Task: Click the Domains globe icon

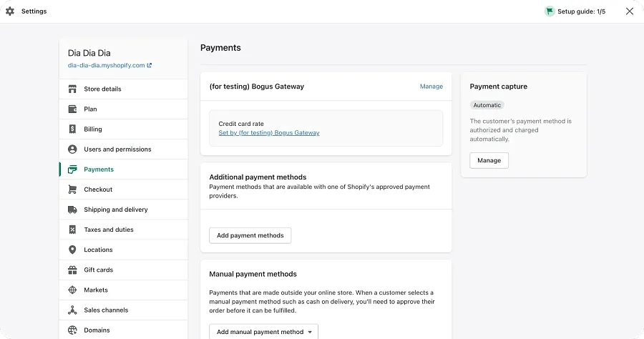Action: point(72,330)
